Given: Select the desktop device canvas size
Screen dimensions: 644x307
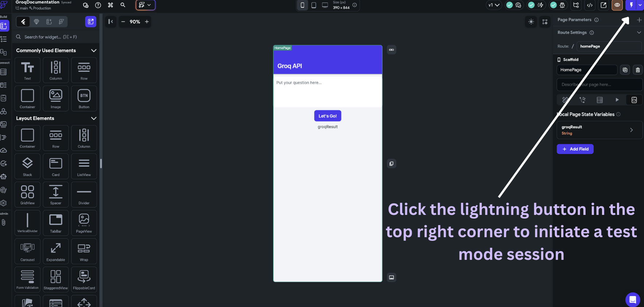Looking at the screenshot, I should [325, 5].
